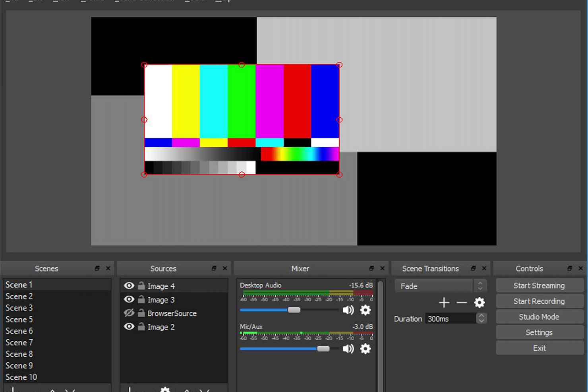Select Scene 8
The image size is (588, 392).
(57, 354)
